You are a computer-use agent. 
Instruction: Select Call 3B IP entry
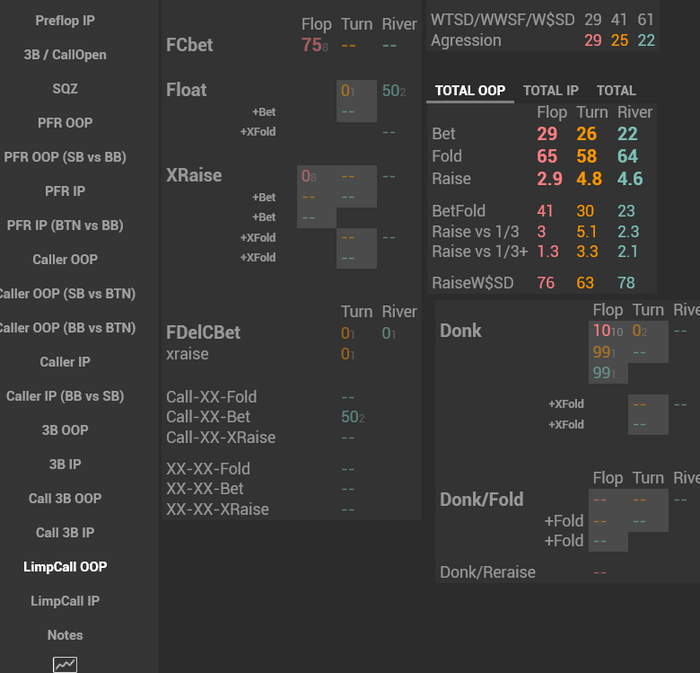[65, 533]
